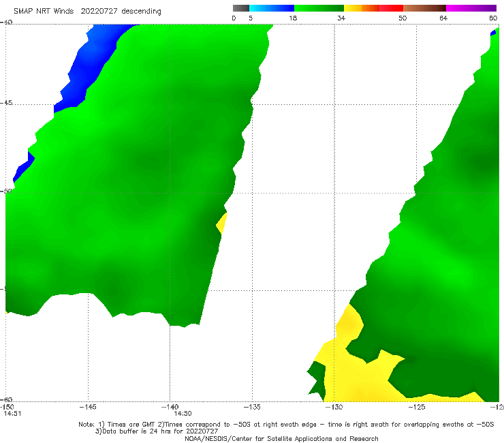Click the magenta-purple segment of the colorbar

click(471, 8)
